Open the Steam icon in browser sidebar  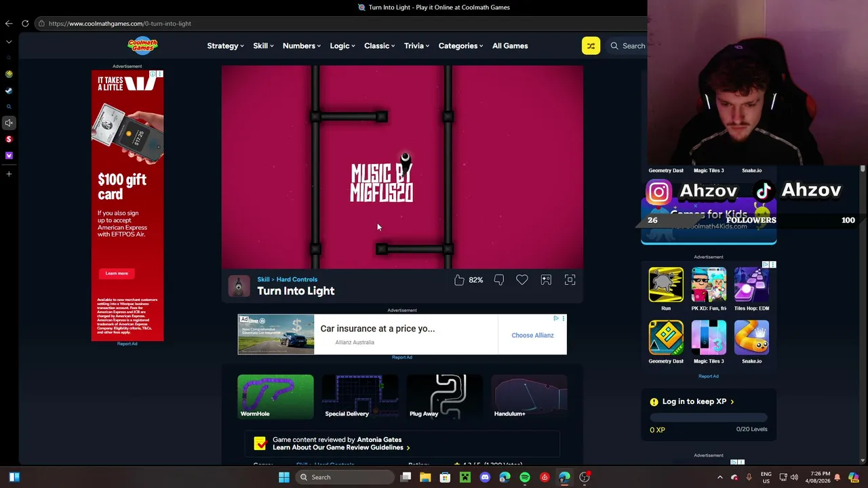click(9, 90)
